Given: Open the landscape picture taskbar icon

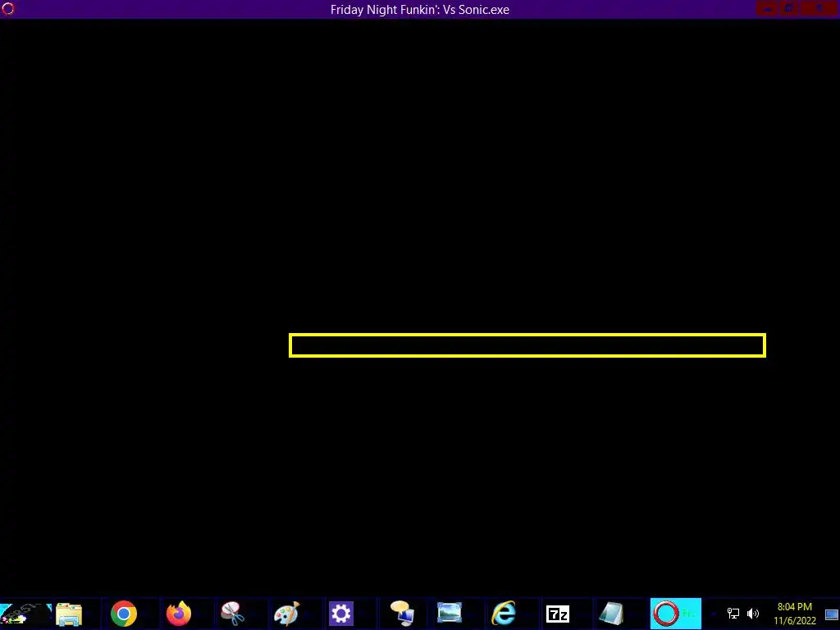Looking at the screenshot, I should (x=449, y=614).
